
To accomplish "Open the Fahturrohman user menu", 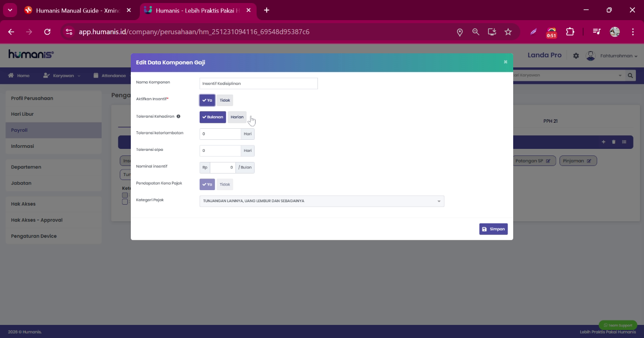I will coord(619,56).
